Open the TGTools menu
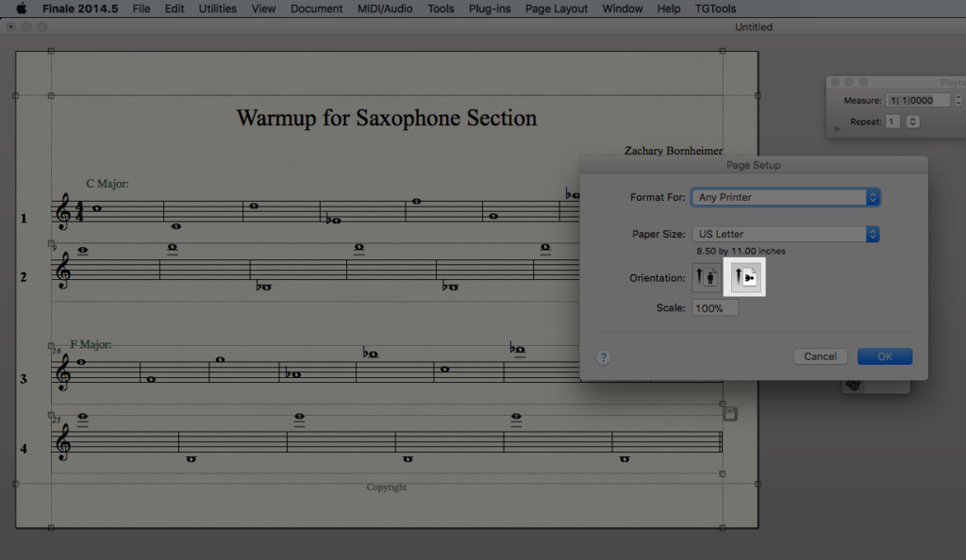Viewport: 966px width, 560px height. (716, 8)
